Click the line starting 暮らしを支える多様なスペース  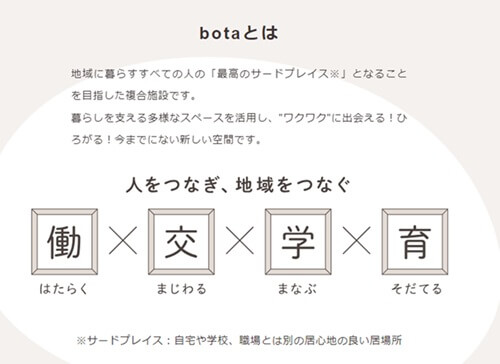pyautogui.click(x=239, y=118)
